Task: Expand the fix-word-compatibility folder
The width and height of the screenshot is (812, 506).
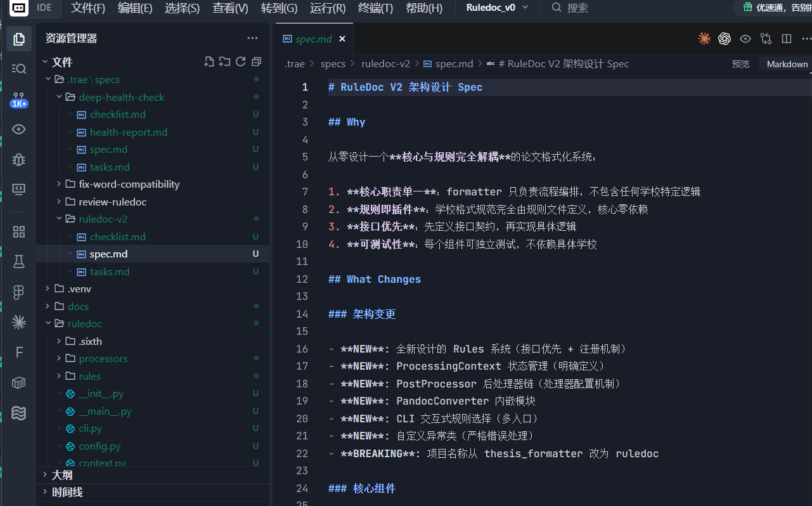Action: [x=129, y=184]
